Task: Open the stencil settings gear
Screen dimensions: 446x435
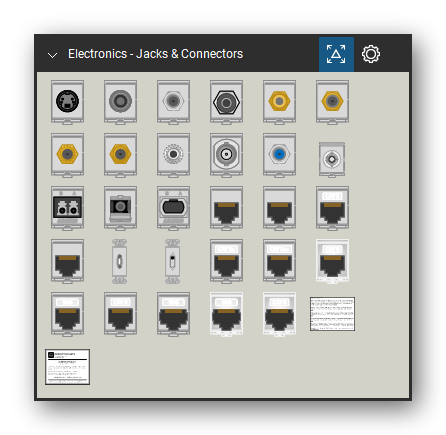Action: coord(371,54)
